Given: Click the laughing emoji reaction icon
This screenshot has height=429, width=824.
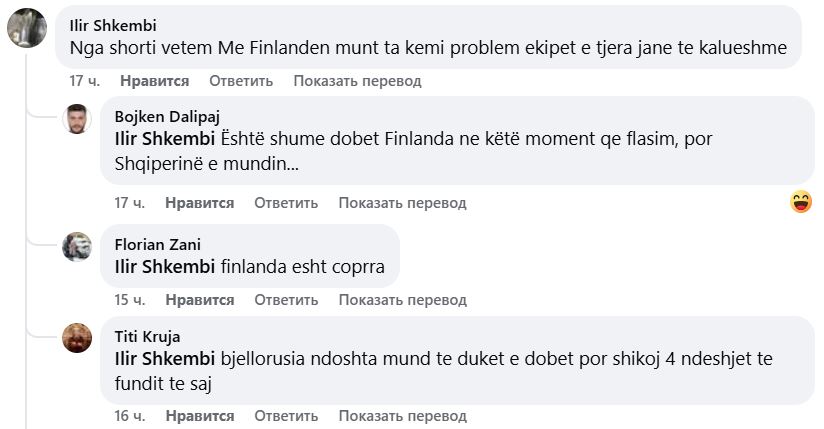Looking at the screenshot, I should pos(800,202).
